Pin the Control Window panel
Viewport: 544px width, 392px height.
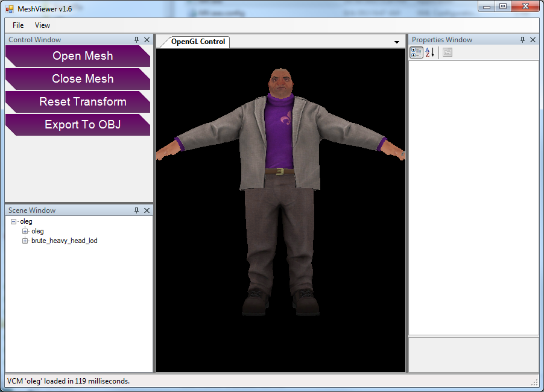click(137, 40)
